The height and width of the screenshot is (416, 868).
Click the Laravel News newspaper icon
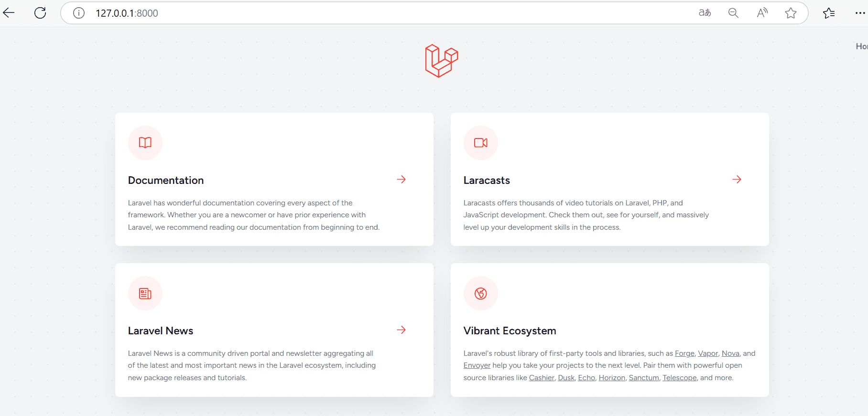coord(145,293)
